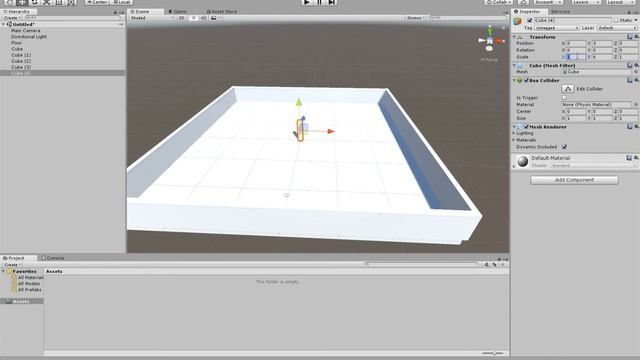
Task: Toggle 2D view mode in Scene
Action: (181, 18)
